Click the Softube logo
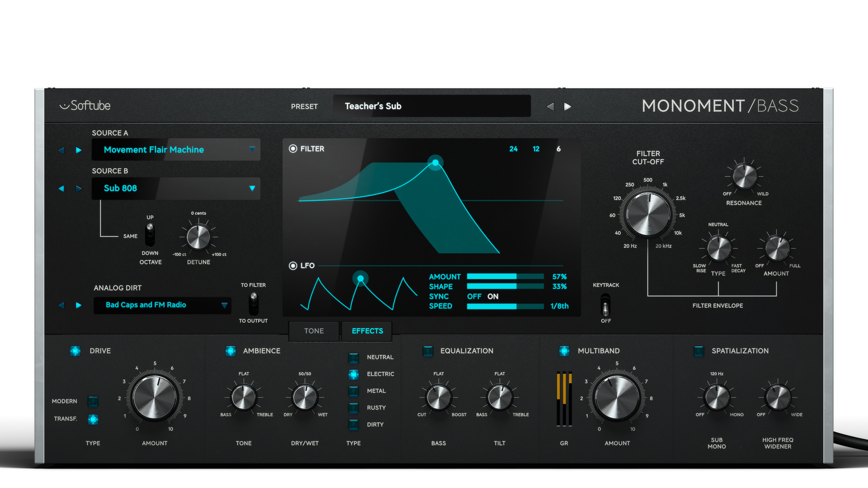The width and height of the screenshot is (868, 488). click(85, 105)
